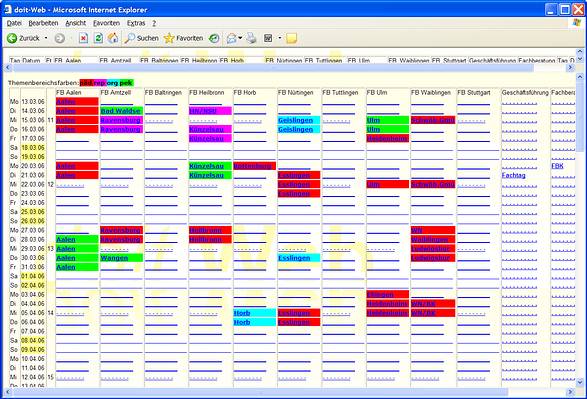Click the green Refresh page icon

[x=98, y=38]
